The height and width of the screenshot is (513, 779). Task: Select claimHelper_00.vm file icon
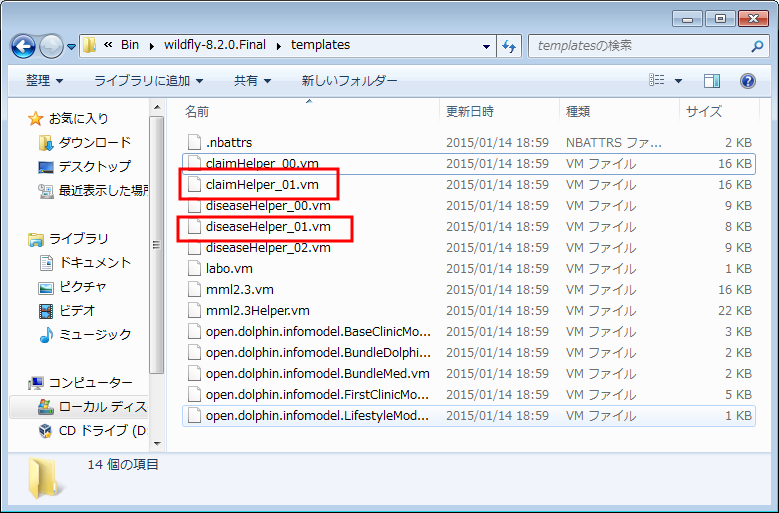click(194, 163)
